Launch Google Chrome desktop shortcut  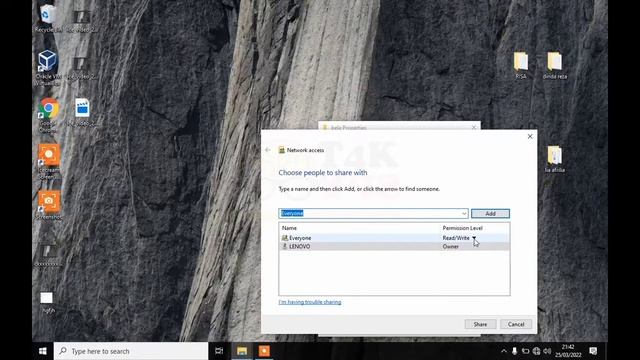(48, 115)
